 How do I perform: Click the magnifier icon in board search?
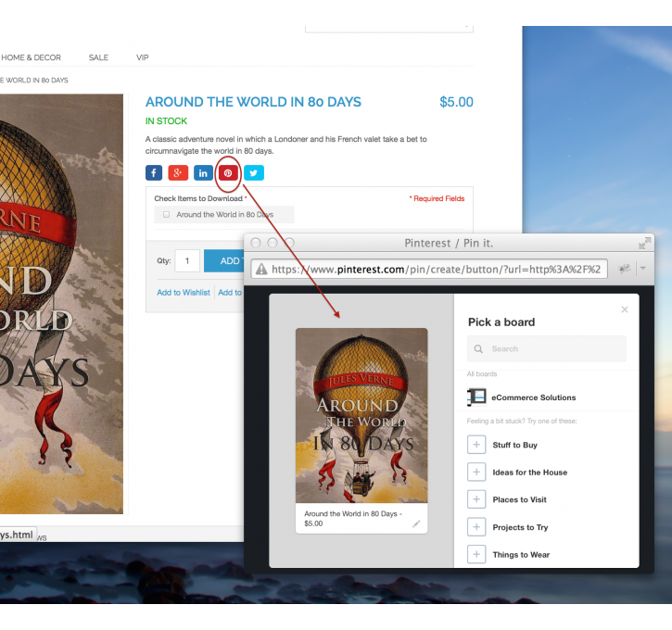478,349
